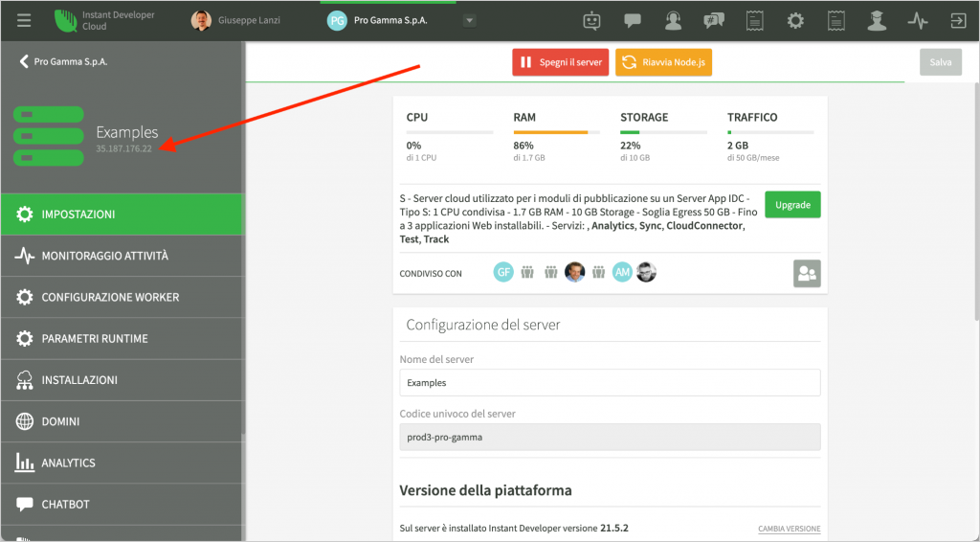
Task: Click the receipt icon left of the header gear
Action: [x=754, y=21]
